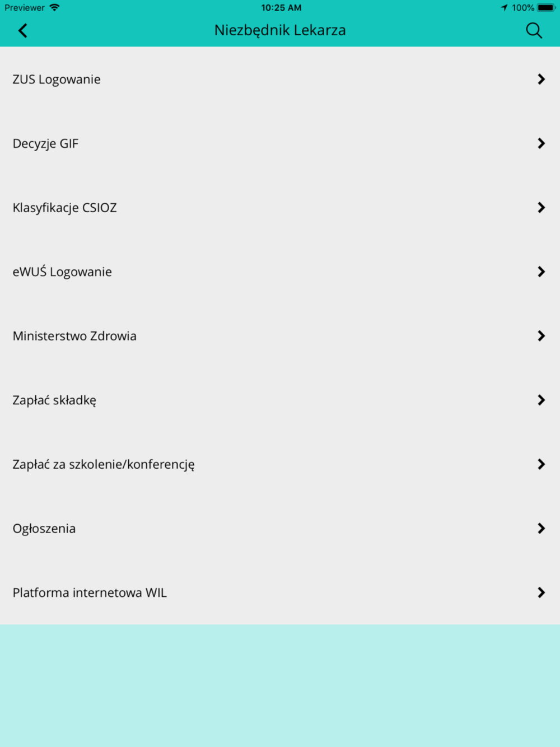Open the Ogłoszenia list item
The image size is (560, 747).
click(x=280, y=529)
